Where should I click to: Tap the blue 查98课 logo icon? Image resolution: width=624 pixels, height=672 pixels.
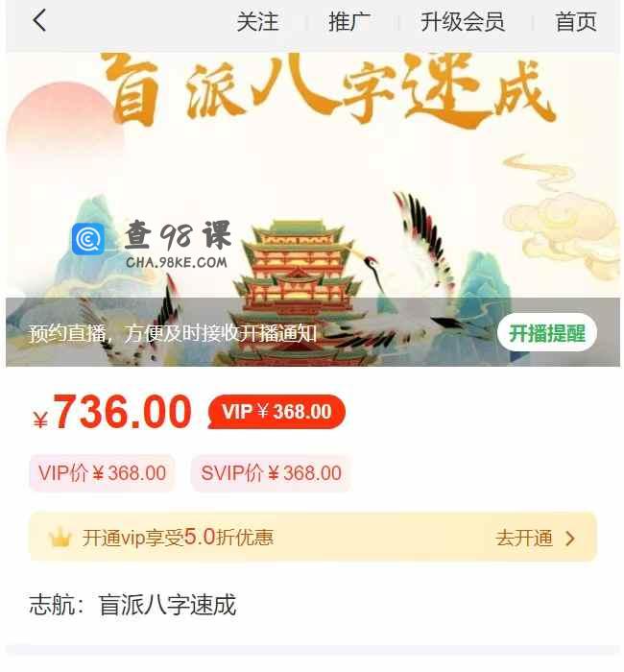pyautogui.click(x=88, y=239)
